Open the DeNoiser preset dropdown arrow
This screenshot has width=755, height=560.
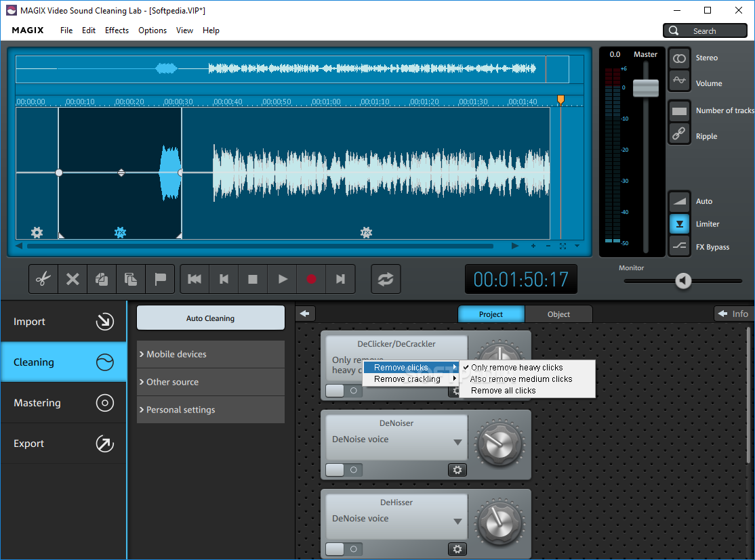pos(457,442)
